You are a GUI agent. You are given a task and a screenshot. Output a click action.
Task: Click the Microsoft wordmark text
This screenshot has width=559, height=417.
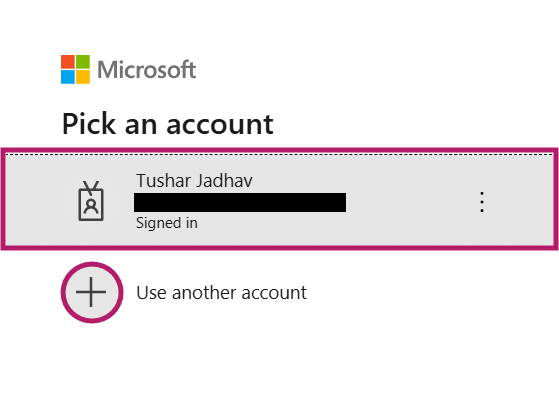click(147, 70)
